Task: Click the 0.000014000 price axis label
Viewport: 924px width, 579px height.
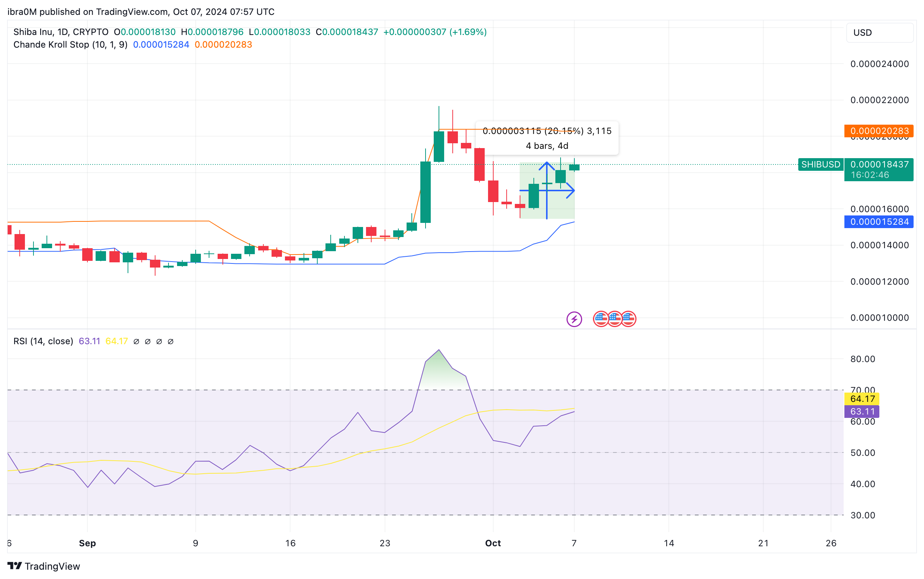Action: click(880, 245)
